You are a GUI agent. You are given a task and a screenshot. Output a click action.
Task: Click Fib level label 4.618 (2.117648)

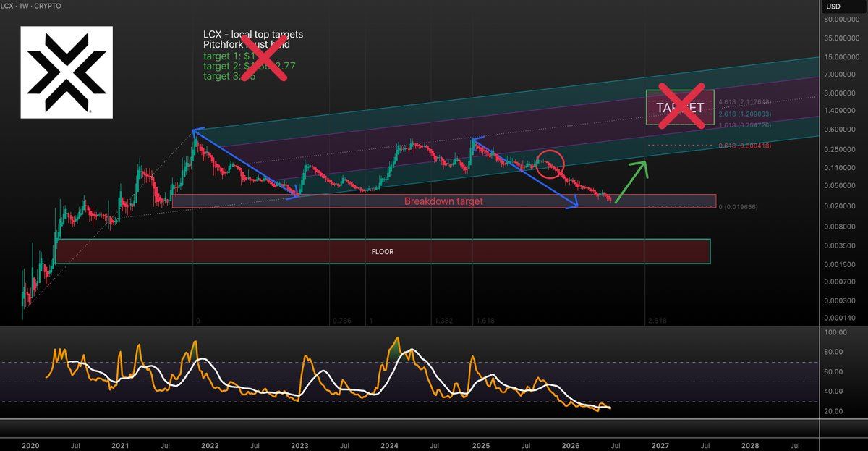coord(744,103)
